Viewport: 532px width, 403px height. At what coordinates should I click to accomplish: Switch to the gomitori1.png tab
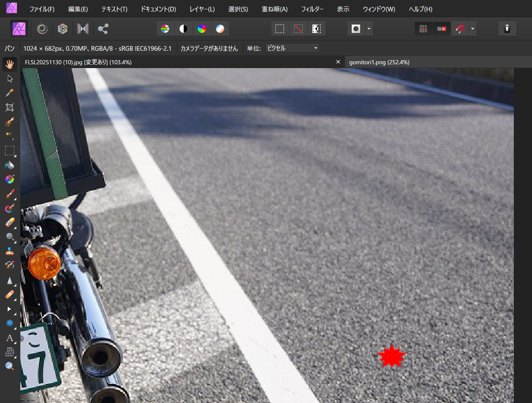point(379,62)
